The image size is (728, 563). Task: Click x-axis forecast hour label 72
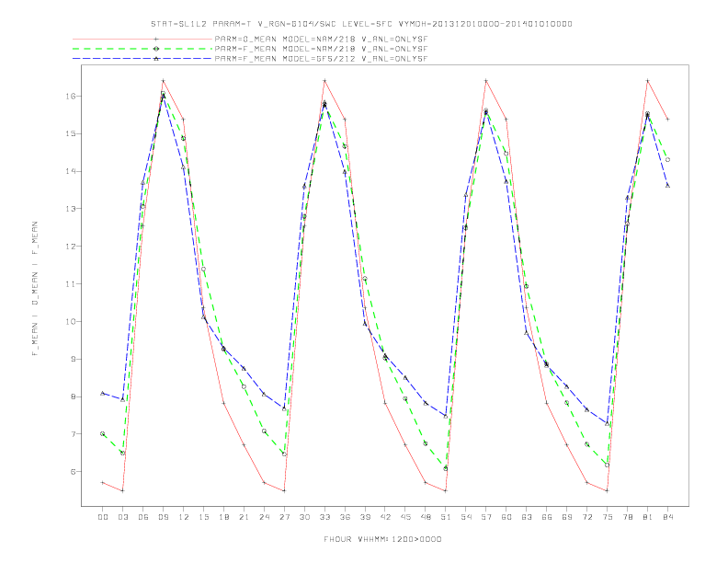pyautogui.click(x=587, y=517)
